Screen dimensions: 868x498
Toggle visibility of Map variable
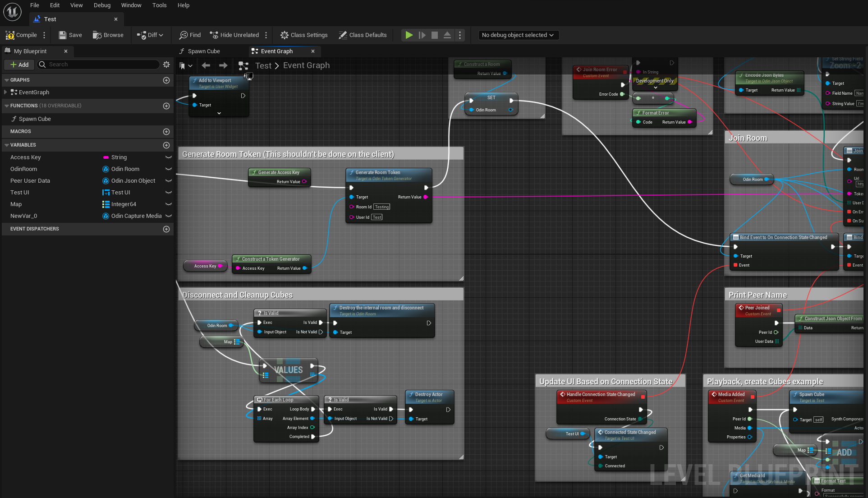coord(168,204)
